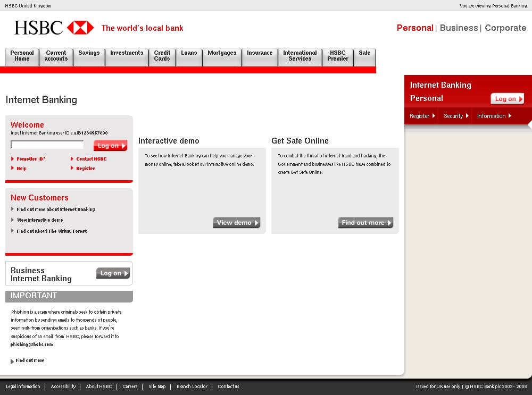The image size is (532, 395).
Task: Open Accessibility footer link
Action: 63,386
